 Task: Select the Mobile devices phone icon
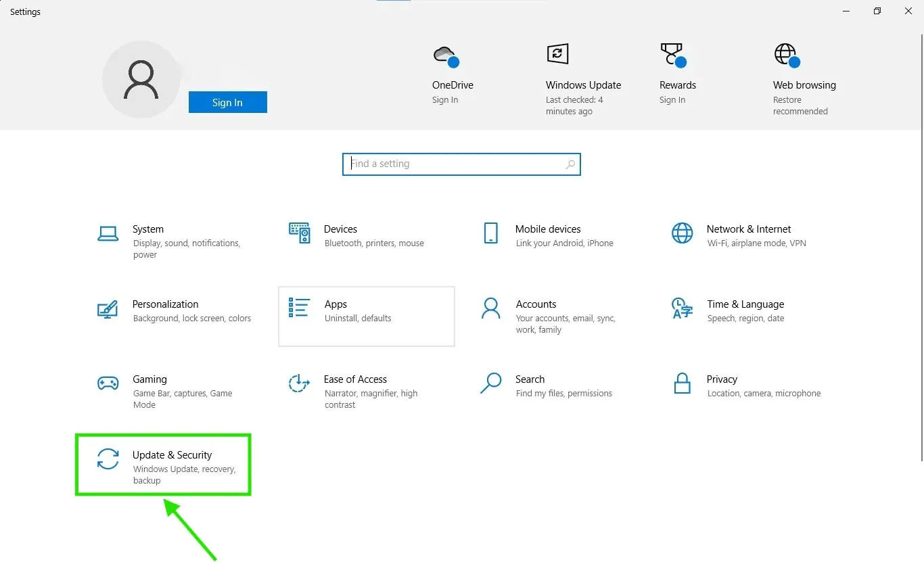(x=491, y=233)
